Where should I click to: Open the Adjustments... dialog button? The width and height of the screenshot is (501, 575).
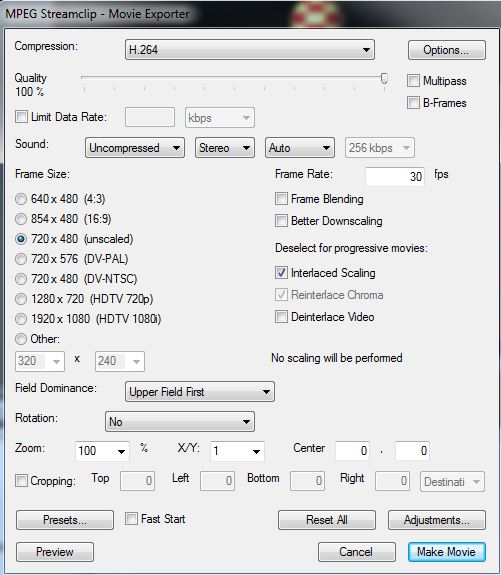coord(437,520)
